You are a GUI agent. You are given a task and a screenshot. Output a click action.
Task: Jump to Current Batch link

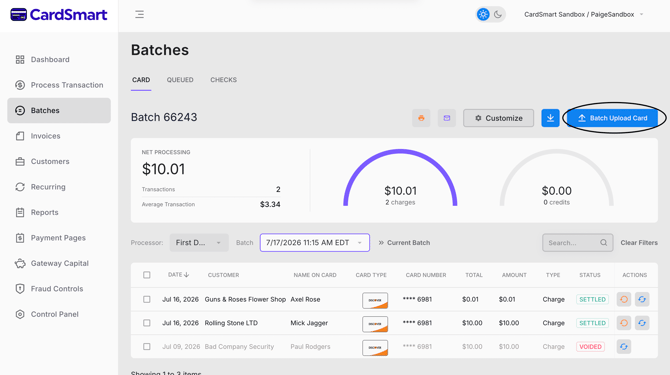pyautogui.click(x=404, y=243)
